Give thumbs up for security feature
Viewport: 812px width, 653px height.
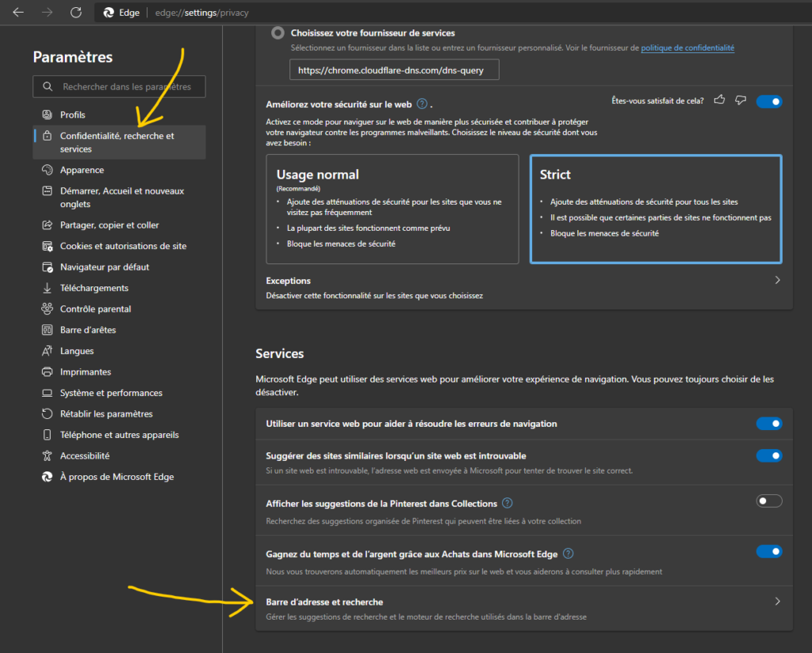coord(720,100)
